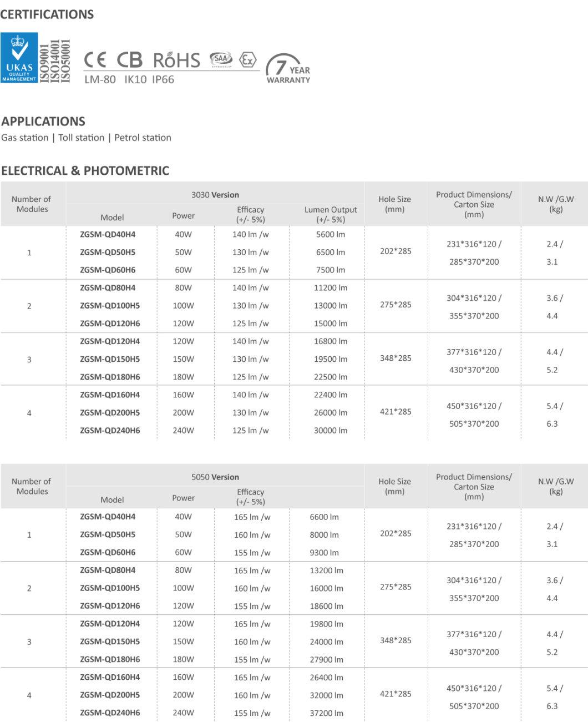Click the 'Lumen Output (+/- 5%)' column header

point(331,214)
